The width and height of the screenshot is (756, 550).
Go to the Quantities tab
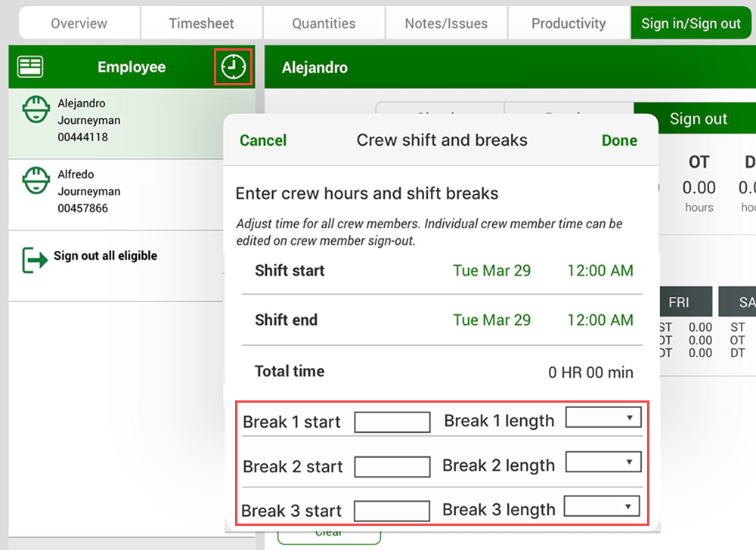coord(324,23)
